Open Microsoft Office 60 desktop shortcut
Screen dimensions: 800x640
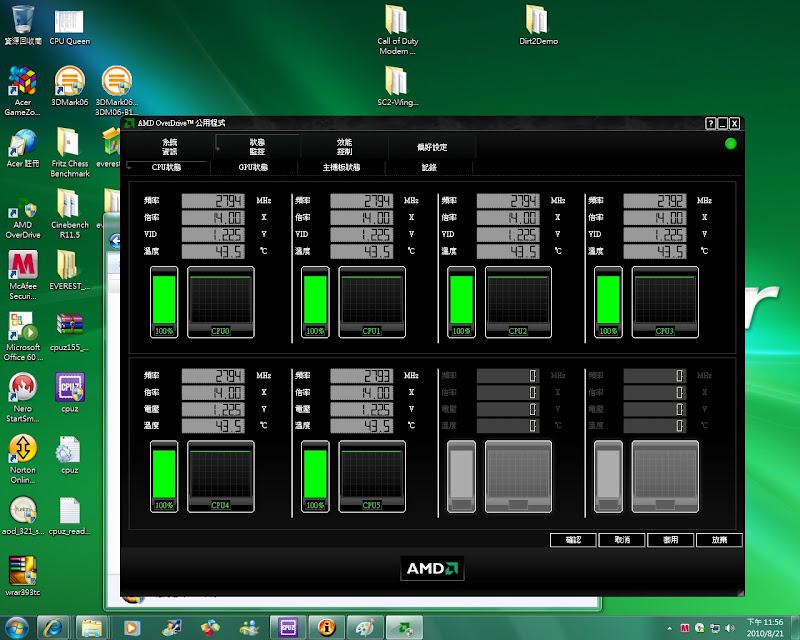(23, 336)
